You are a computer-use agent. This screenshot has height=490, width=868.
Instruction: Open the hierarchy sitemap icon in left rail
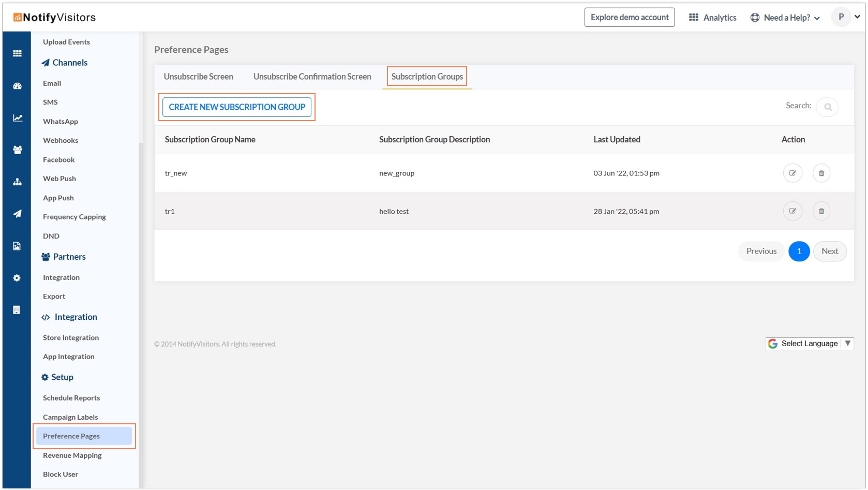pyautogui.click(x=17, y=182)
